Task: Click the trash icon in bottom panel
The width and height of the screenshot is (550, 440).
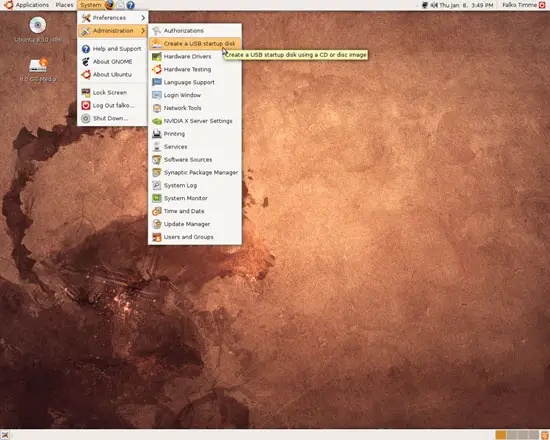Action: [545, 435]
